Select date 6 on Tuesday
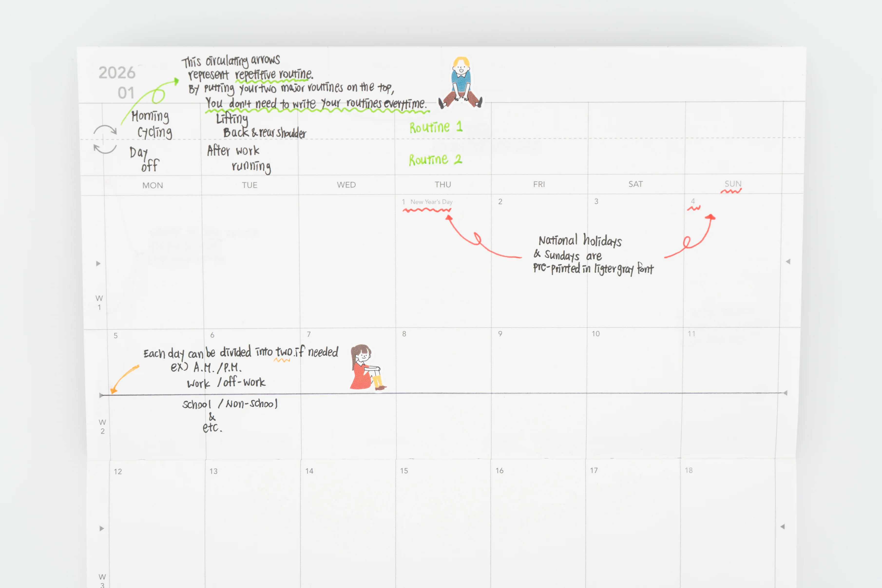The image size is (882, 588). point(212,335)
